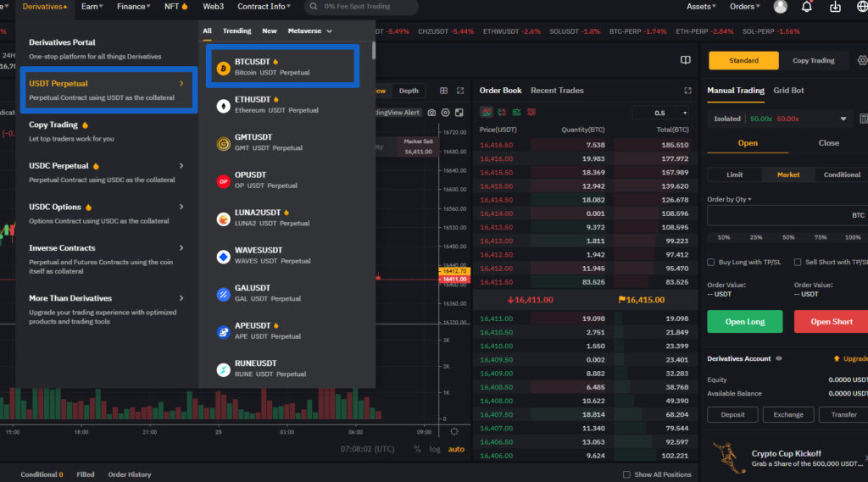Show the buy-orders-only order book view
Screen dimensions: 868x482
pyautogui.click(x=516, y=113)
